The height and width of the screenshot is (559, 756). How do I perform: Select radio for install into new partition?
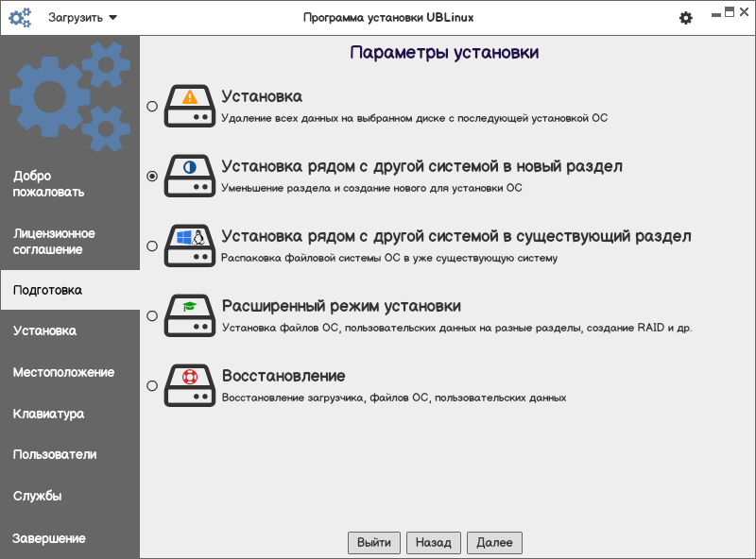[152, 176]
